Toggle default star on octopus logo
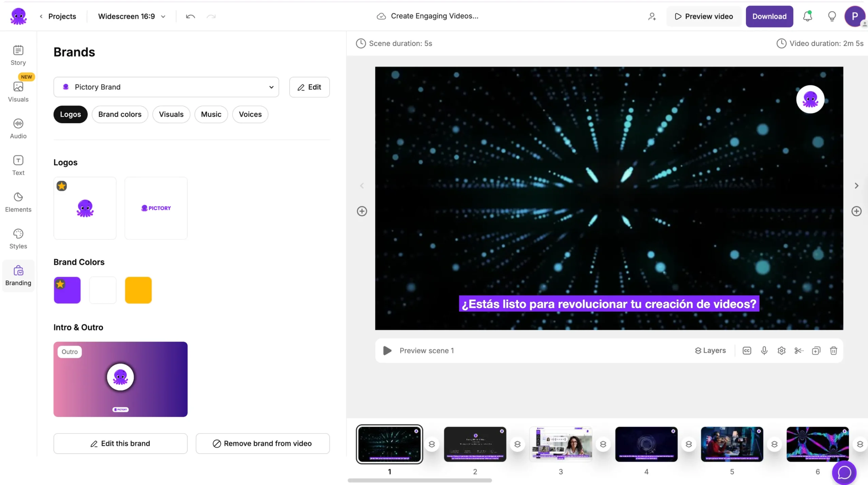This screenshot has width=868, height=485. pyautogui.click(x=62, y=186)
